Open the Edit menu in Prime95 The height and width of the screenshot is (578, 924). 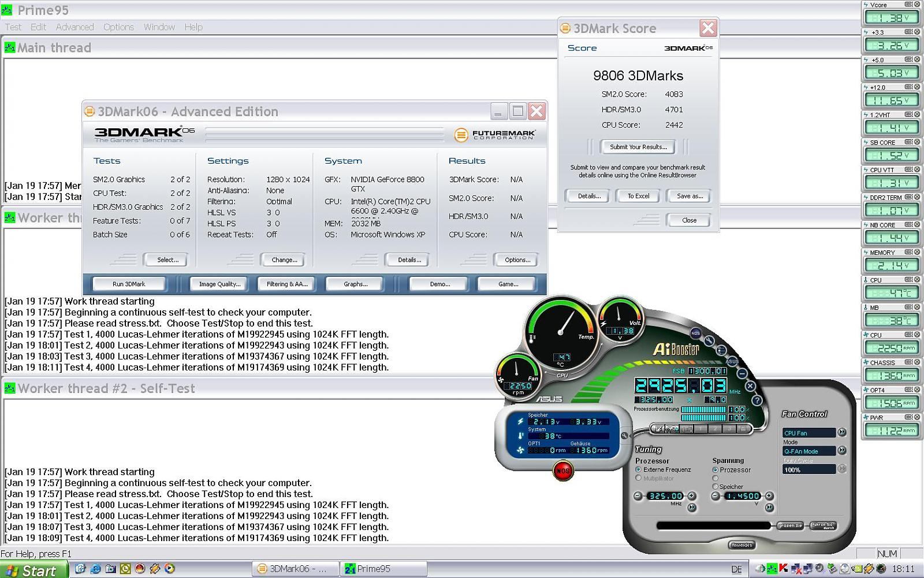coord(39,27)
